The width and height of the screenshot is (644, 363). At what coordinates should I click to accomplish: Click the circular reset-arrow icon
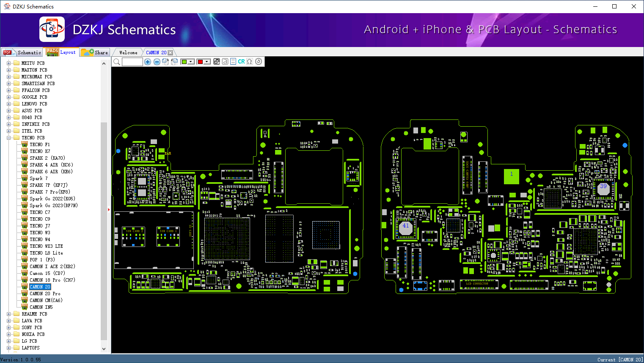tap(259, 61)
